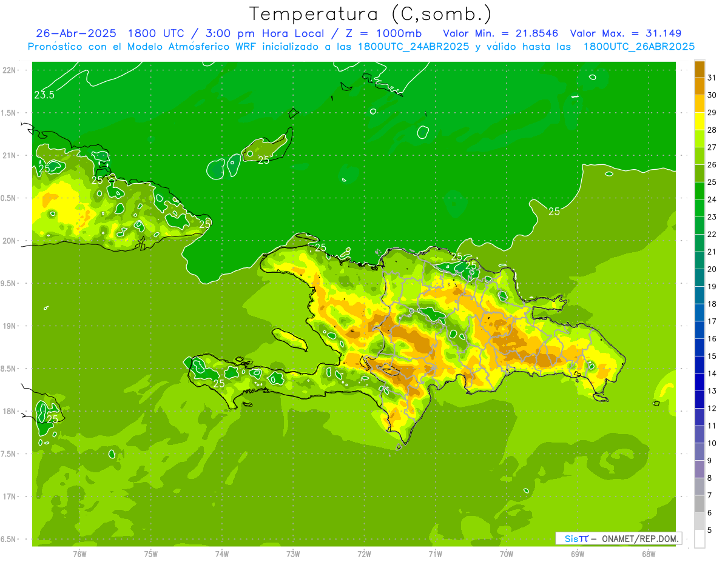Select the '23.5' contour label
Viewport: 728px width, 562px height.
(44, 95)
